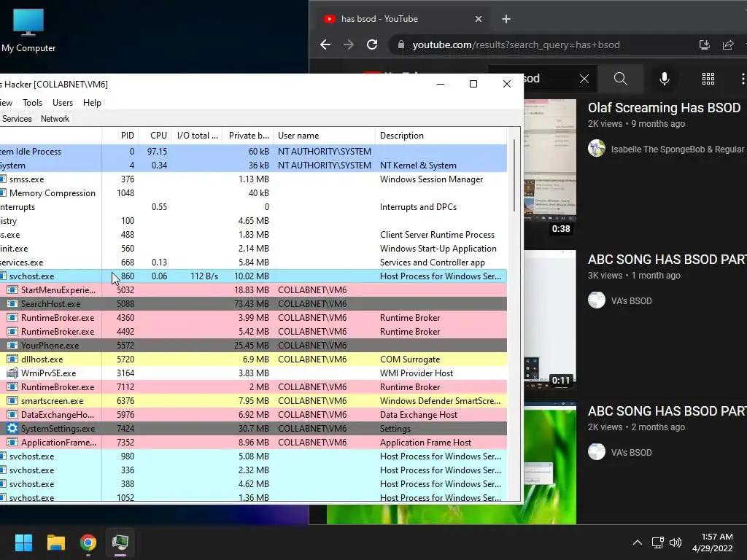Select svchost.exe with PID 980
747x560 pixels.
253,456
